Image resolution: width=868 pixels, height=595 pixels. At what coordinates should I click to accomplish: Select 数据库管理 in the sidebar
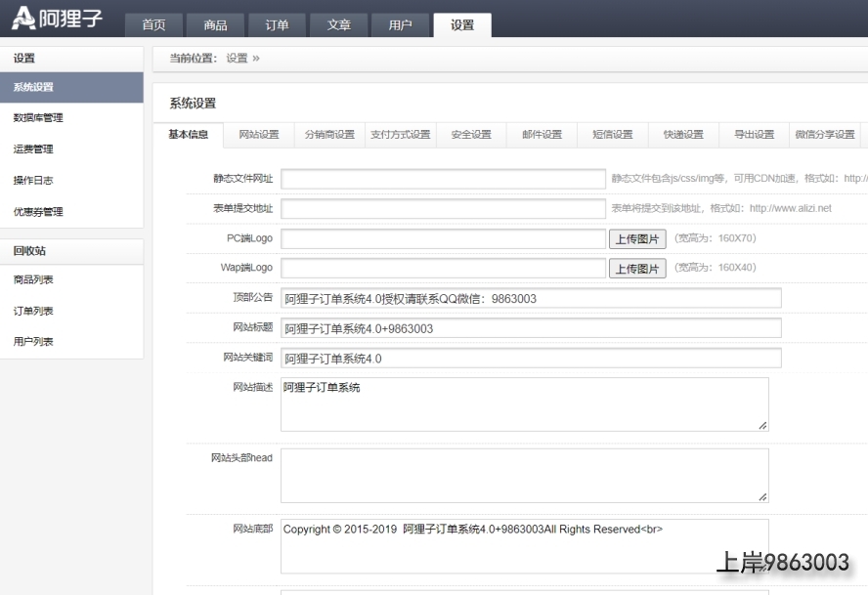[39, 118]
